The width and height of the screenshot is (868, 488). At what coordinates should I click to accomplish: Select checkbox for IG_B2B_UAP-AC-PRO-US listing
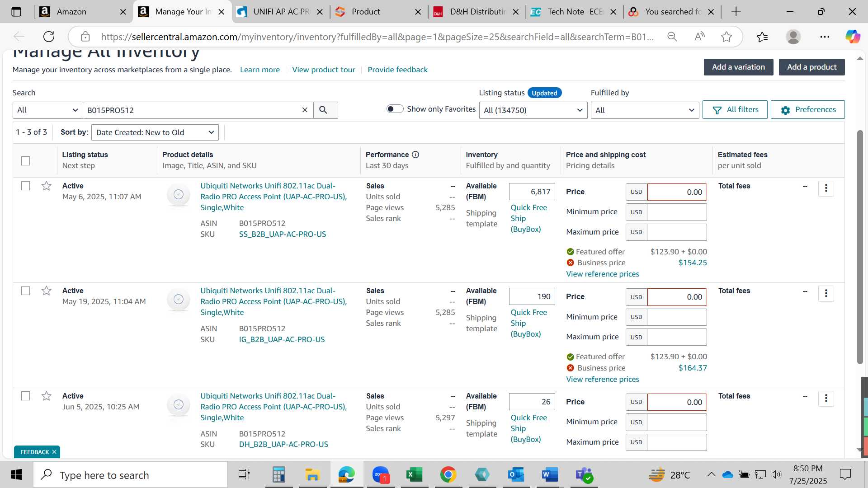[26, 291]
